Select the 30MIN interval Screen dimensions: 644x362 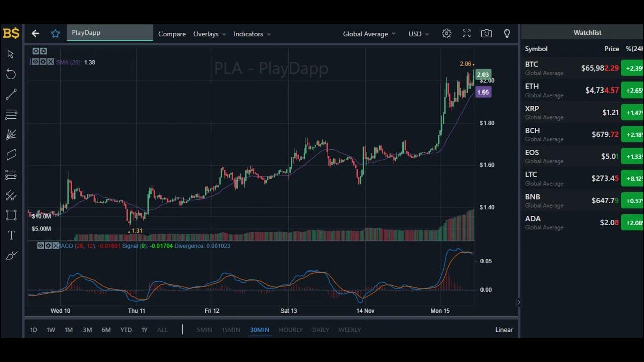[x=260, y=330]
